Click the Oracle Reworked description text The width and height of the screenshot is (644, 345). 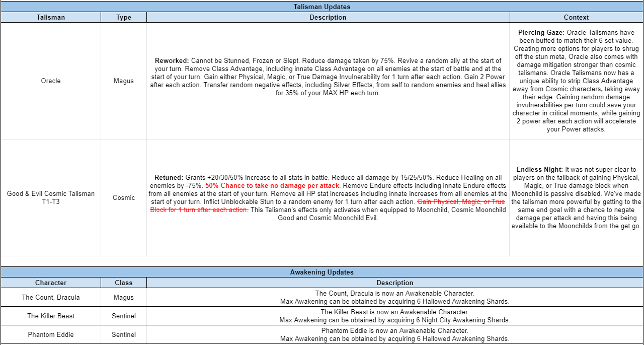(x=328, y=77)
